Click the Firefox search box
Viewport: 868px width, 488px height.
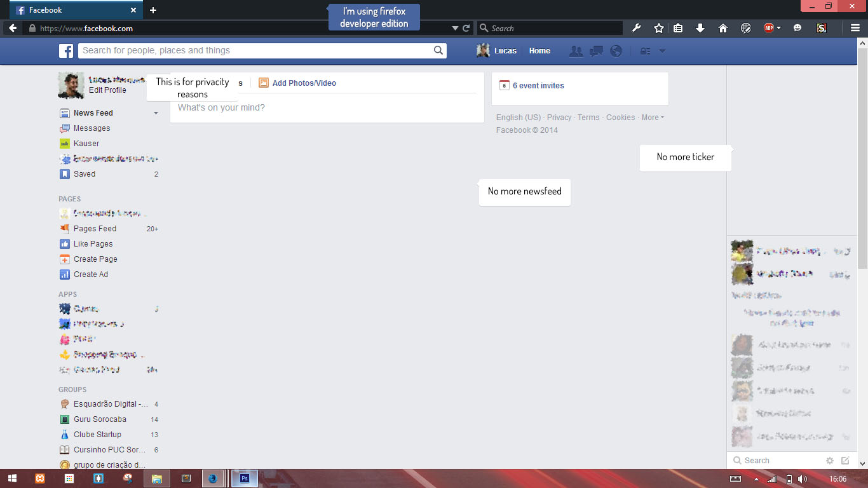550,28
